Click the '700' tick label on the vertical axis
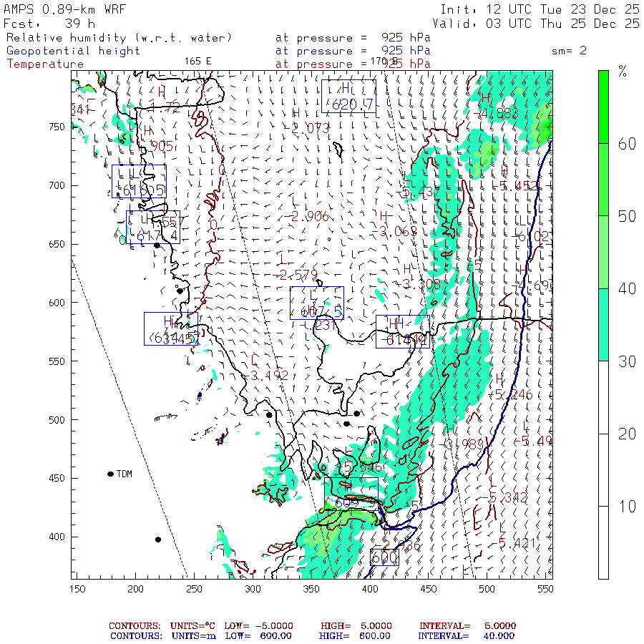644x644 pixels. click(x=57, y=185)
